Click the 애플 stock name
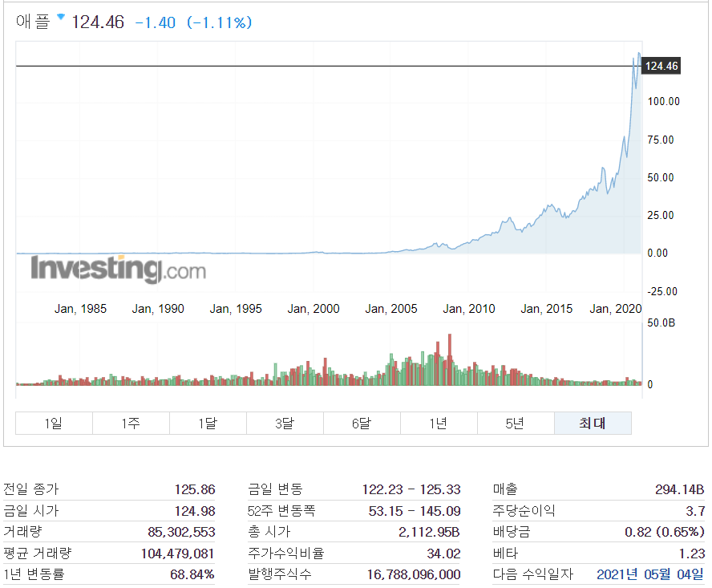Image resolution: width=712 pixels, height=588 pixels. pos(33,22)
